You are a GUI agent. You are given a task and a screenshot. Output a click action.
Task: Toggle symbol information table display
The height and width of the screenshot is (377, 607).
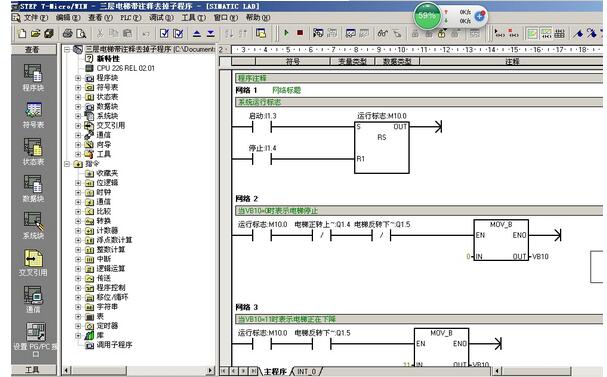tap(559, 34)
